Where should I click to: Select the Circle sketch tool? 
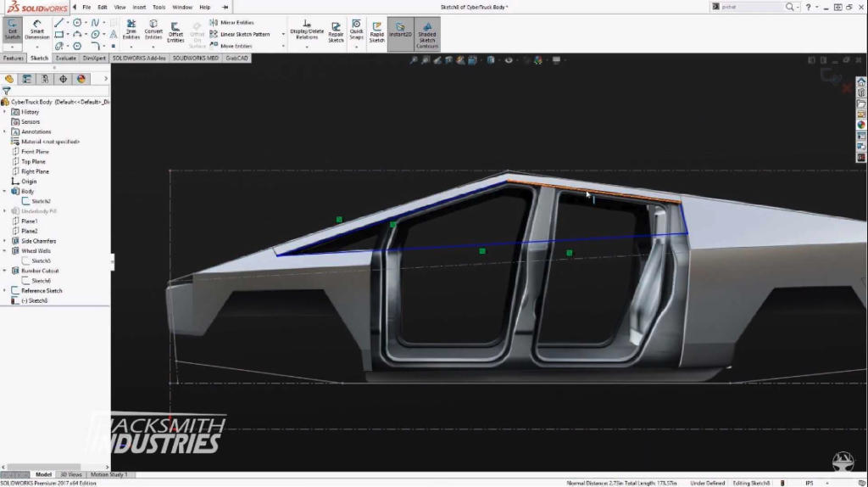point(77,23)
